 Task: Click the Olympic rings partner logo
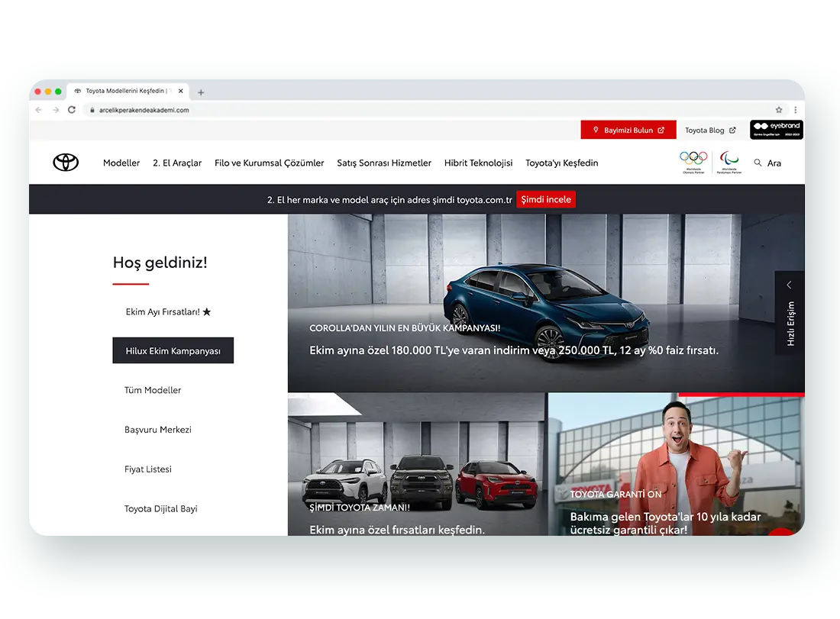click(x=693, y=159)
